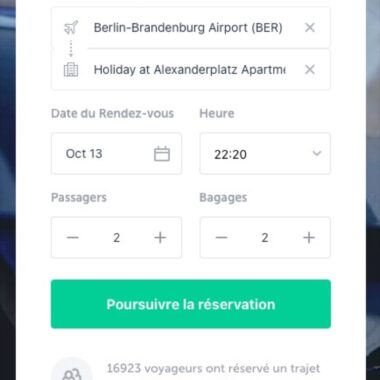Decrease the Bagages count with minus

coord(221,238)
